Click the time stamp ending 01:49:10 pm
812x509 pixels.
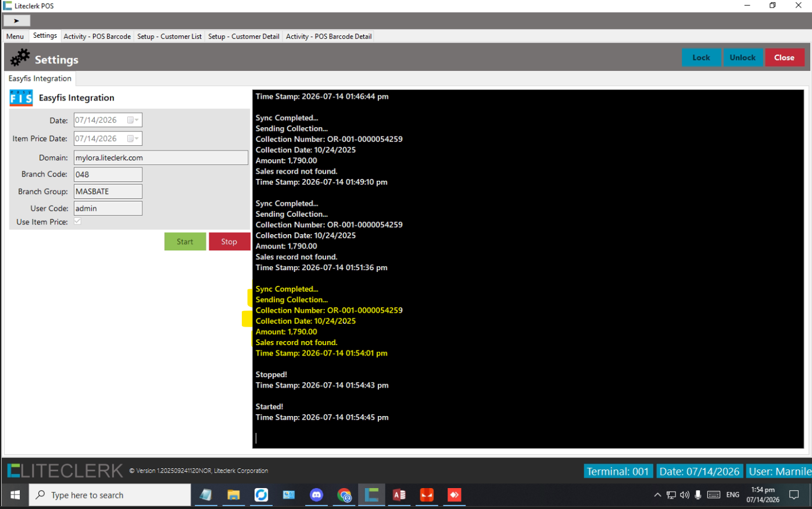(x=321, y=182)
